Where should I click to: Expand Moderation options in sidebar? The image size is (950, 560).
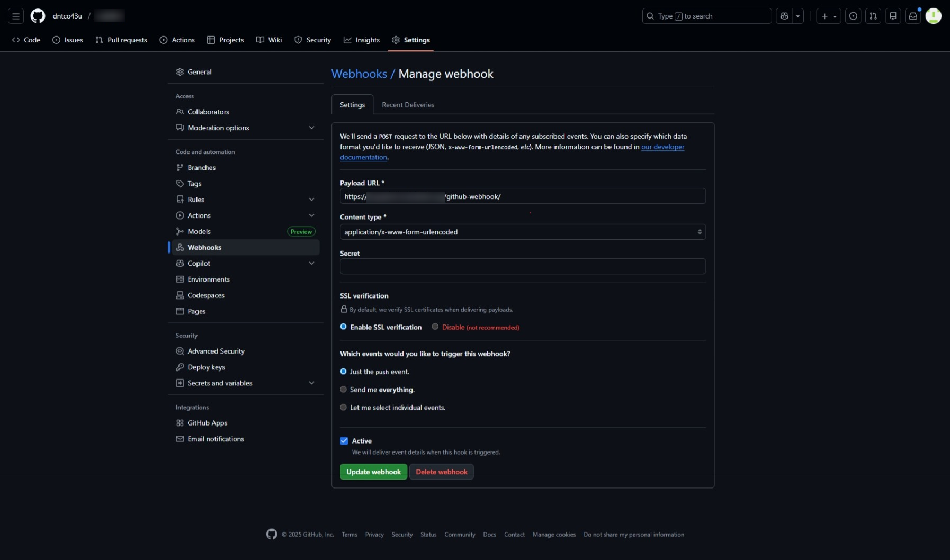(311, 128)
